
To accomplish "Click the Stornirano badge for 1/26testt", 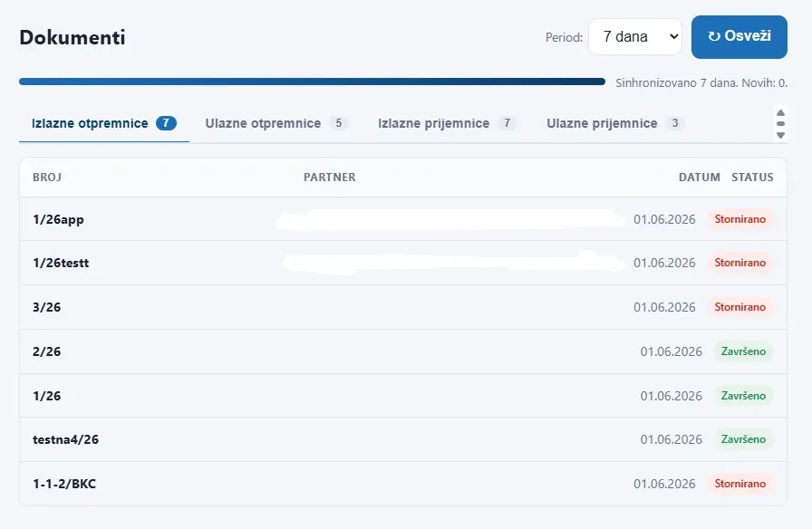I will pos(740,263).
